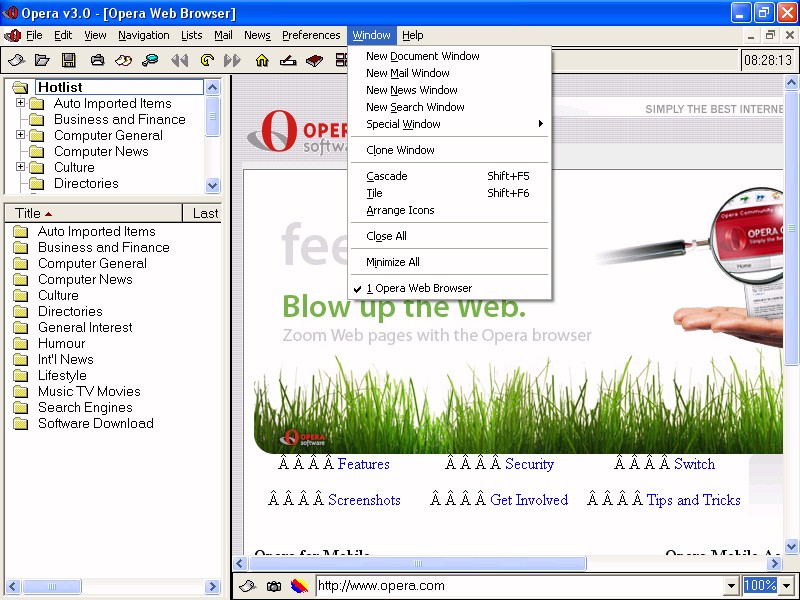
Task: Follow the Security link on the page
Action: tap(529, 464)
